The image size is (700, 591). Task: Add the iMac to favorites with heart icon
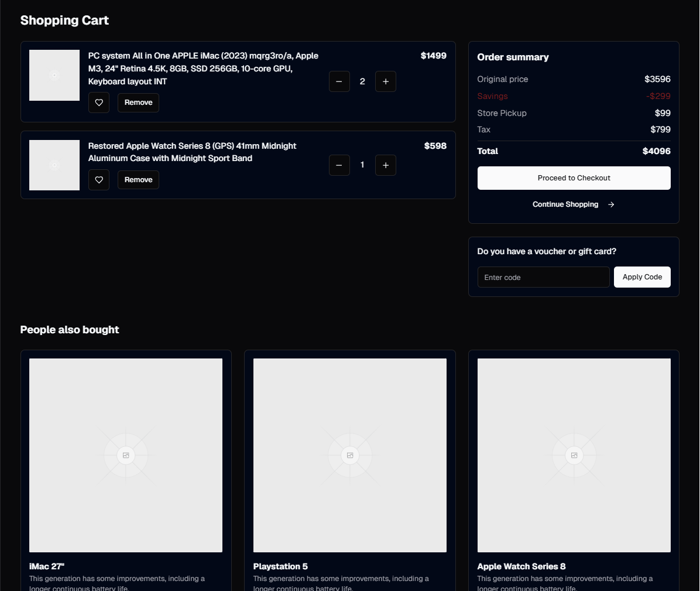(99, 103)
